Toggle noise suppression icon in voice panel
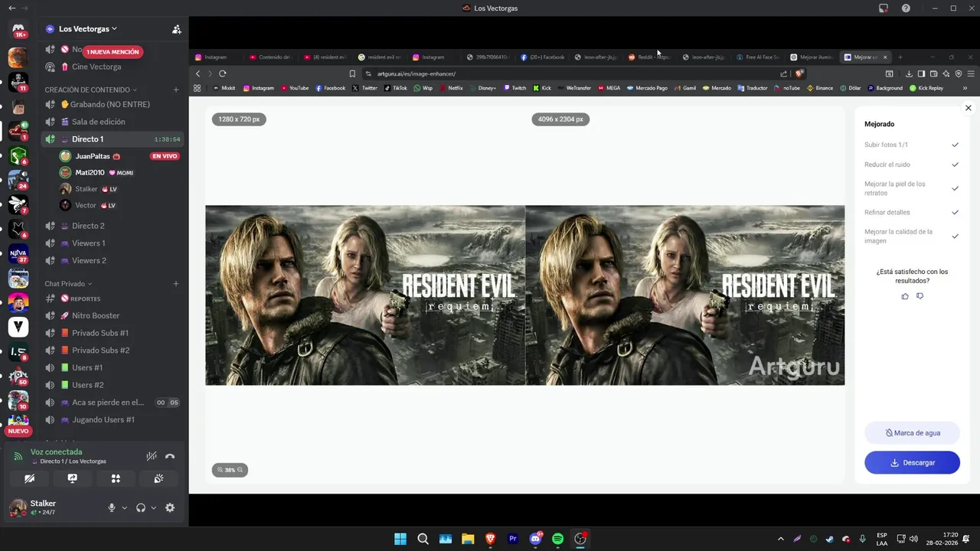This screenshot has height=551, width=980. (152, 456)
